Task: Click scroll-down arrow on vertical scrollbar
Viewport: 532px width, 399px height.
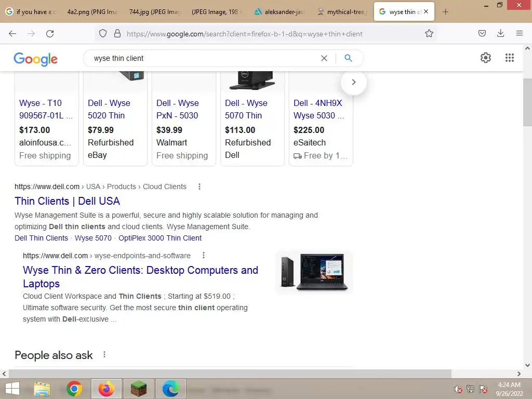Action: [x=527, y=365]
